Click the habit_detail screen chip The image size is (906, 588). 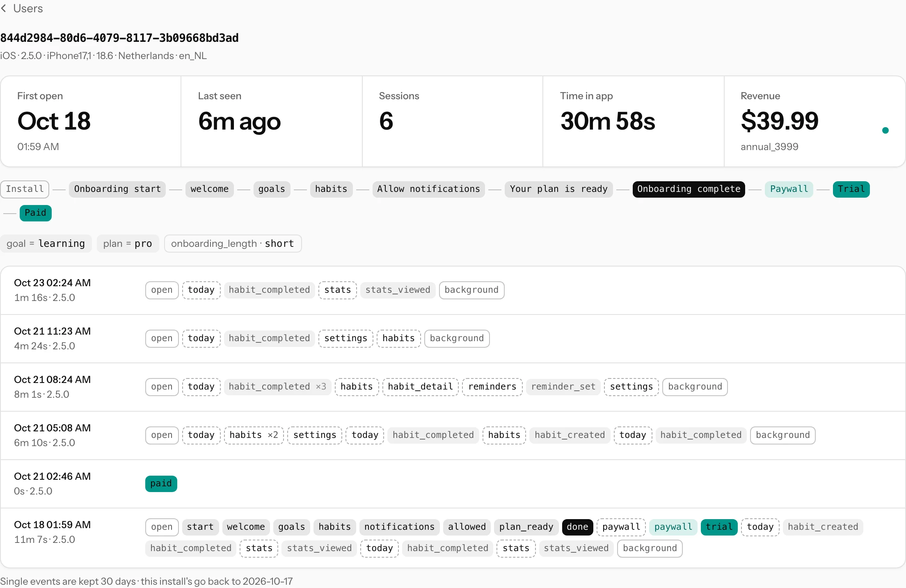pyautogui.click(x=420, y=387)
